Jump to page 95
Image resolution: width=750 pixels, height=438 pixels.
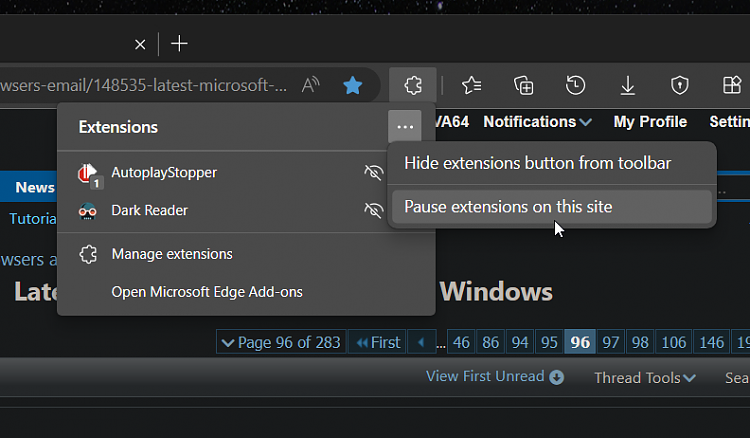(549, 342)
